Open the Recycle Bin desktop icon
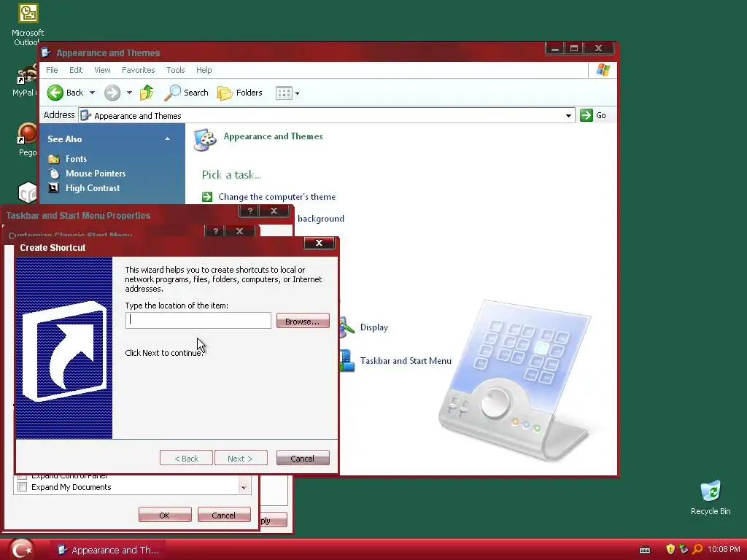The image size is (747, 560). coord(711,491)
